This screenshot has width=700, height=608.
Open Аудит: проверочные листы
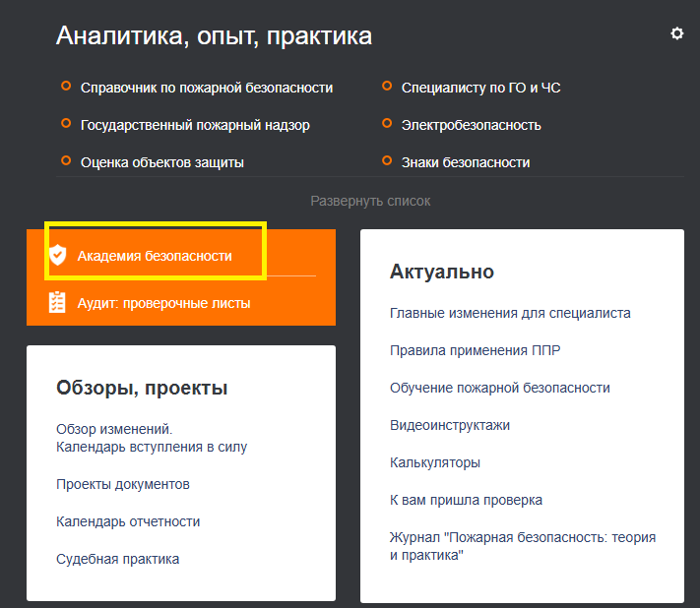pyautogui.click(x=163, y=303)
